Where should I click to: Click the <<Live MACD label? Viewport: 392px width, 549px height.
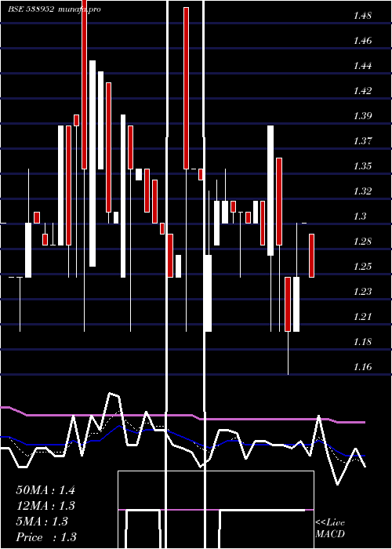[330, 529]
